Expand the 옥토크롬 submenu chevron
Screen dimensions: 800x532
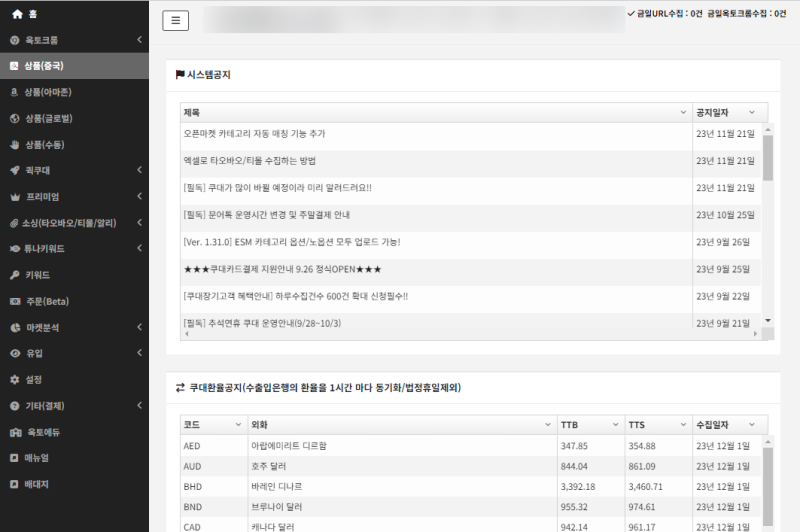click(x=139, y=40)
